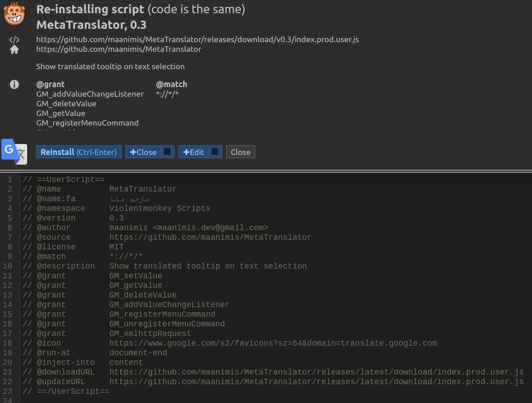Image resolution: width=532 pixels, height=403 pixels.
Task: Click the @inject-into content line
Action: click(83, 363)
